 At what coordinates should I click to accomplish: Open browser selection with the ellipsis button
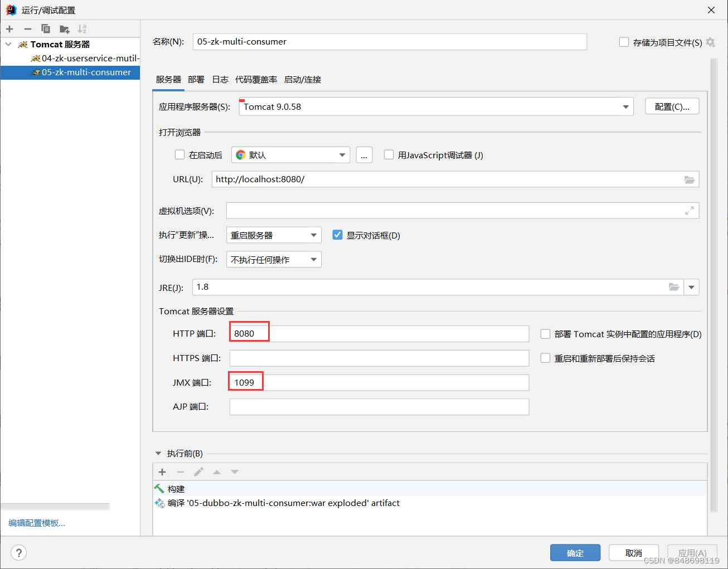[x=364, y=155]
